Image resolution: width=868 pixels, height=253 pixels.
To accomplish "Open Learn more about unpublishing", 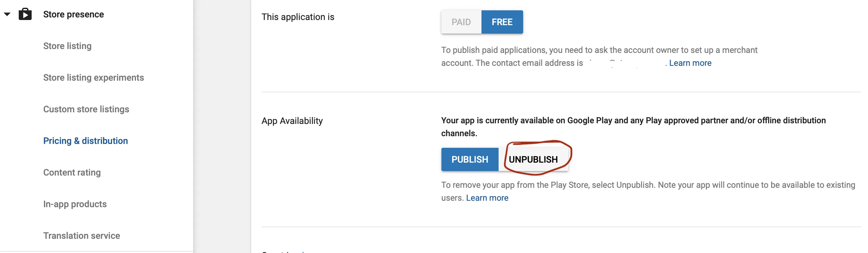I will [487, 198].
